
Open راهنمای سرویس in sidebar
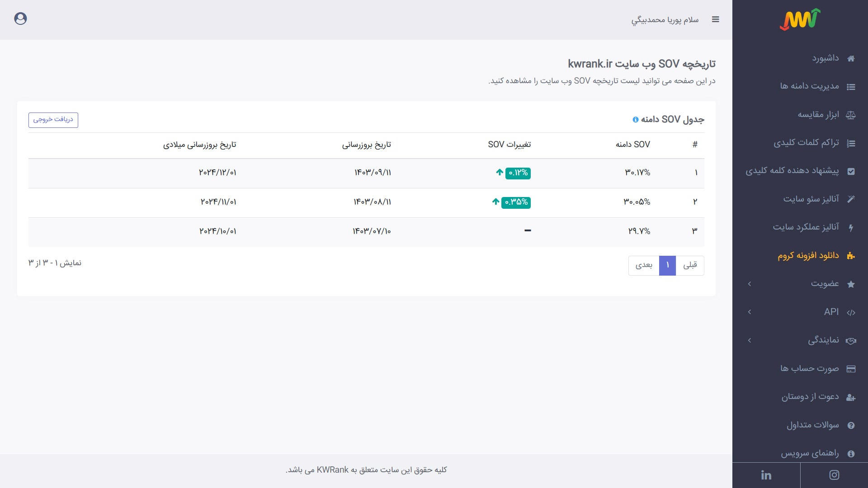pos(810,453)
